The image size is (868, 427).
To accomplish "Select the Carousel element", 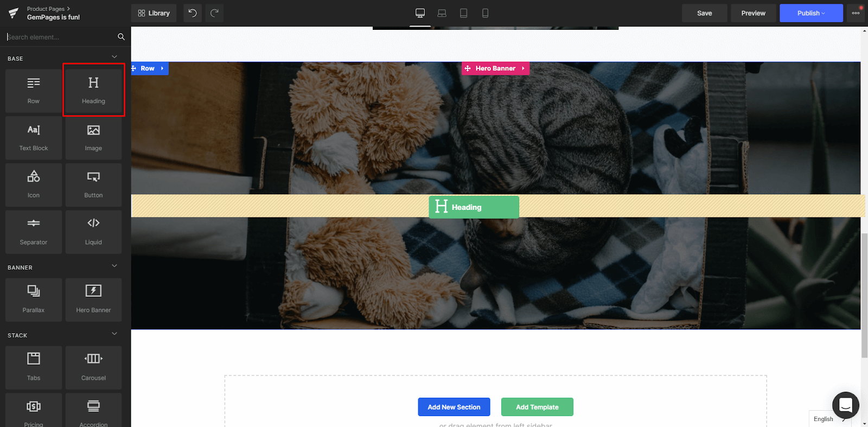I will click(93, 367).
